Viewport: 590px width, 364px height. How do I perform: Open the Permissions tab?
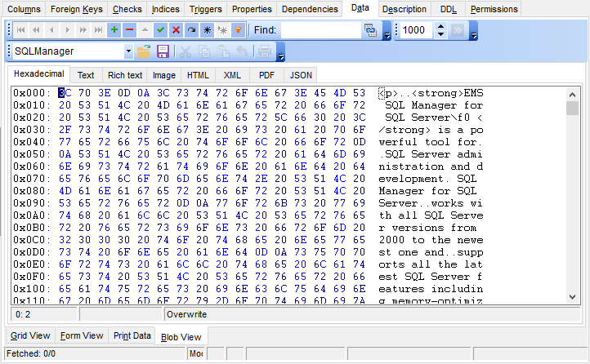click(494, 9)
